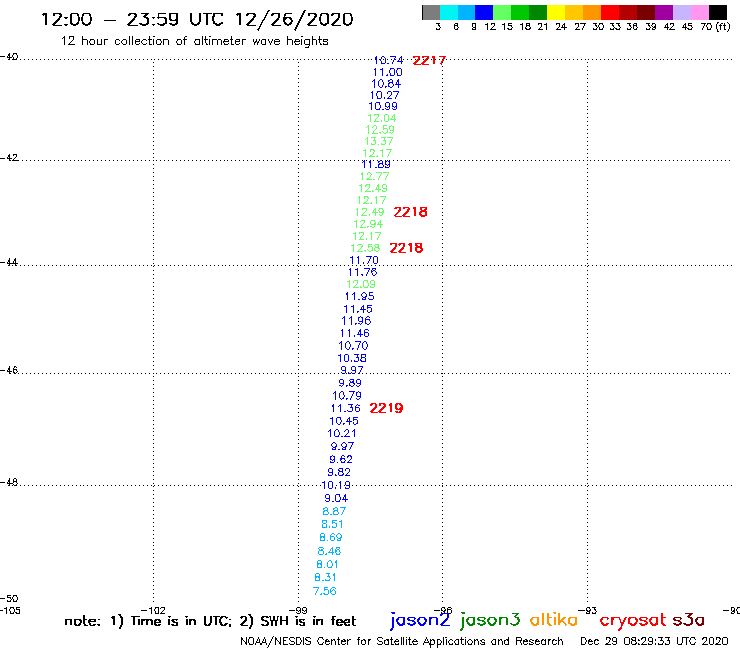Viewport: 740px width, 650px height.
Task: Click the 11.89 wave height value
Action: (x=376, y=164)
